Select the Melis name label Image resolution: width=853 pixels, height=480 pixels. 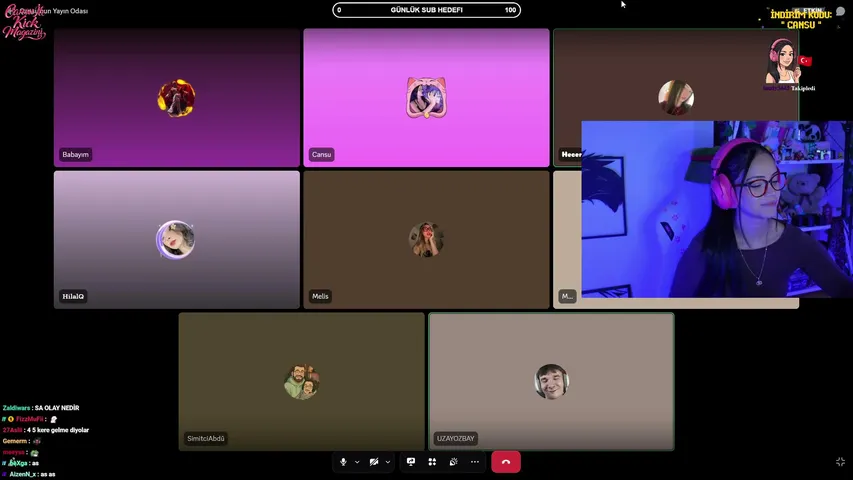320,297
